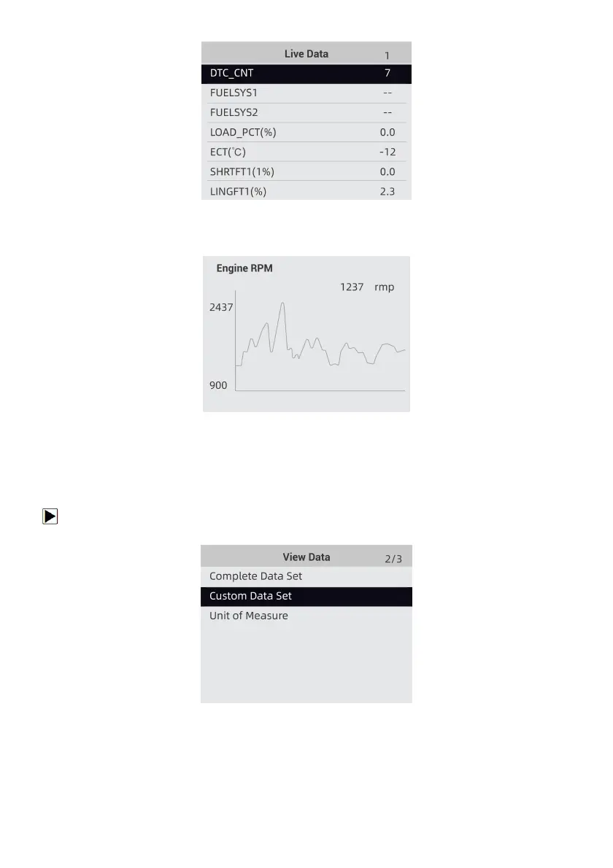Click the LOAD_PCT(%) row

[x=306, y=133]
